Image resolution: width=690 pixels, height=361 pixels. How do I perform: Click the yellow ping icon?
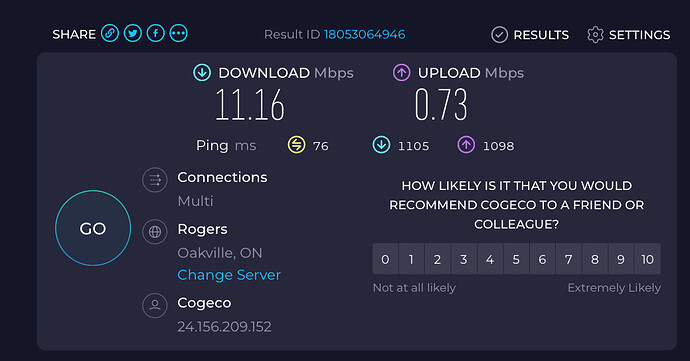click(297, 145)
